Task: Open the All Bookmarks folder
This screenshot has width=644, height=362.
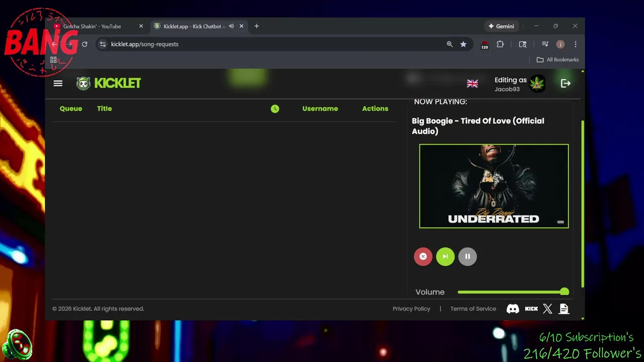Action: coord(557,60)
